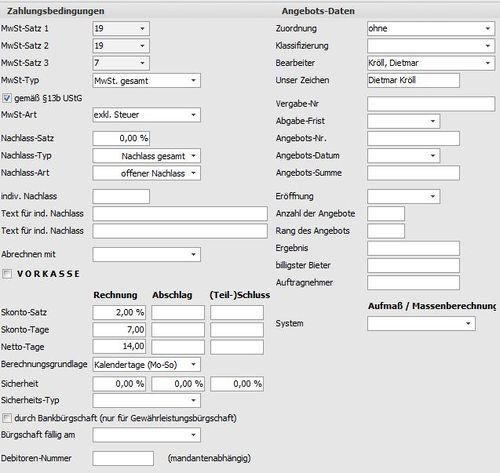Click the Debitoren-Nummer input field

tap(123, 459)
